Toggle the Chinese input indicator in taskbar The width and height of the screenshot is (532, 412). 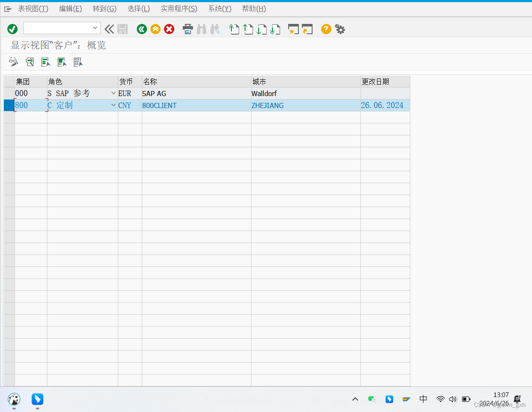[423, 399]
